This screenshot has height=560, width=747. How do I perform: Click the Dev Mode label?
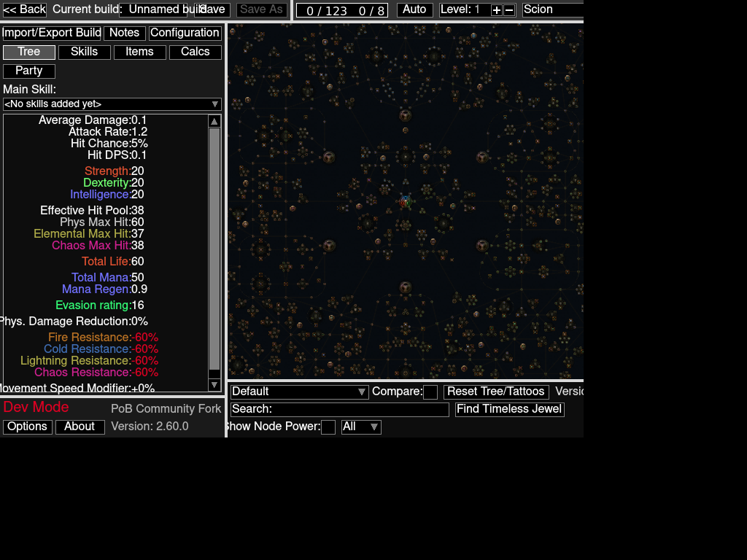click(36, 407)
